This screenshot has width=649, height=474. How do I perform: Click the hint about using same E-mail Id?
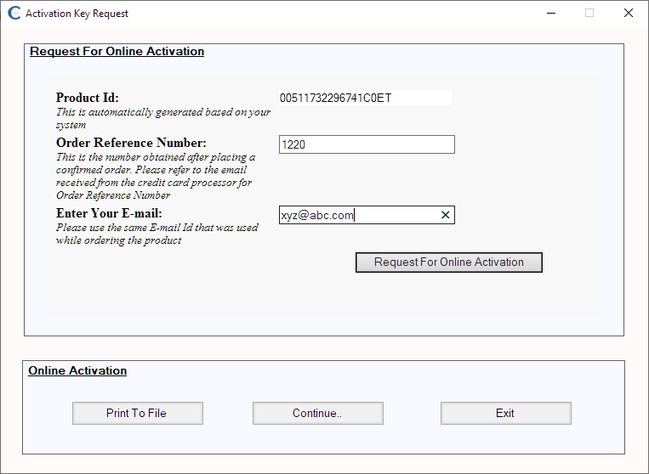pyautogui.click(x=157, y=234)
